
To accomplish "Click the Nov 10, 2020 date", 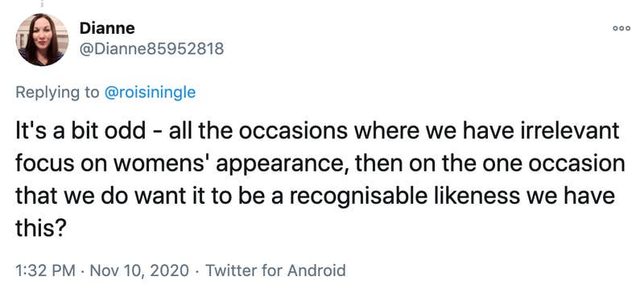I will tap(139, 270).
